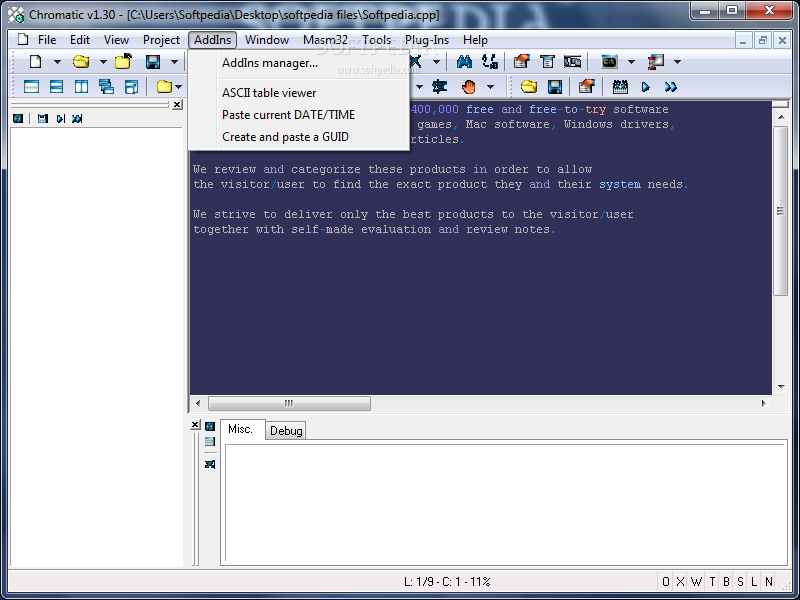Open dropdown arrow next to first-row save icon
The height and width of the screenshot is (600, 800).
174,62
